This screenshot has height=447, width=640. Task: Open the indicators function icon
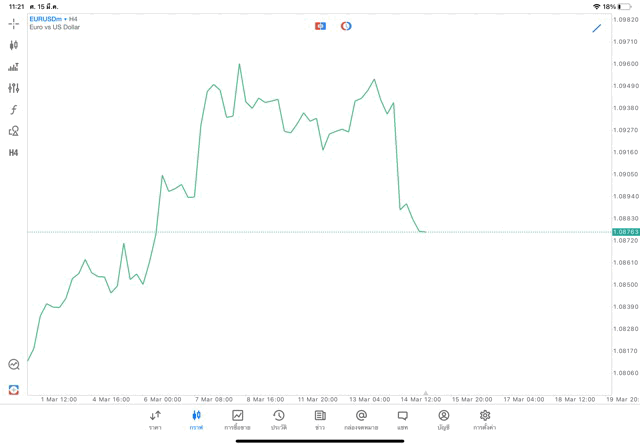(13, 110)
